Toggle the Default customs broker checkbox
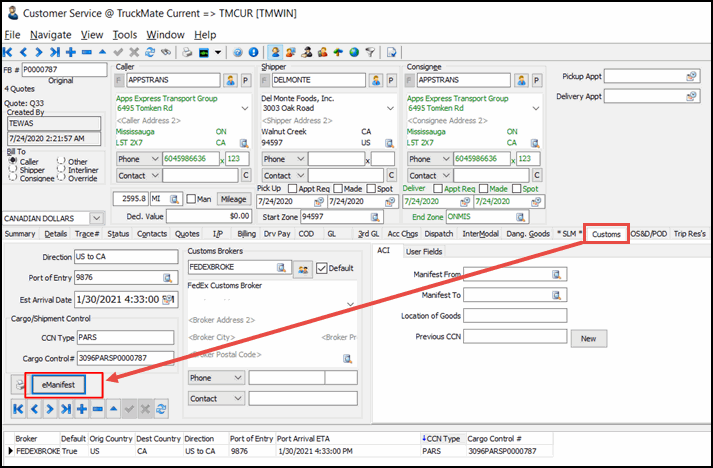The image size is (713, 468). [322, 268]
